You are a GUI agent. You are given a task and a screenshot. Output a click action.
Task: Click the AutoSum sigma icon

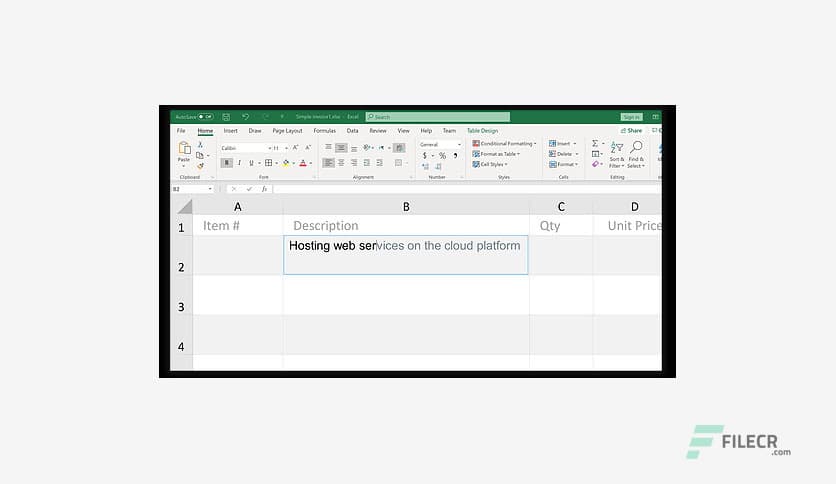595,144
